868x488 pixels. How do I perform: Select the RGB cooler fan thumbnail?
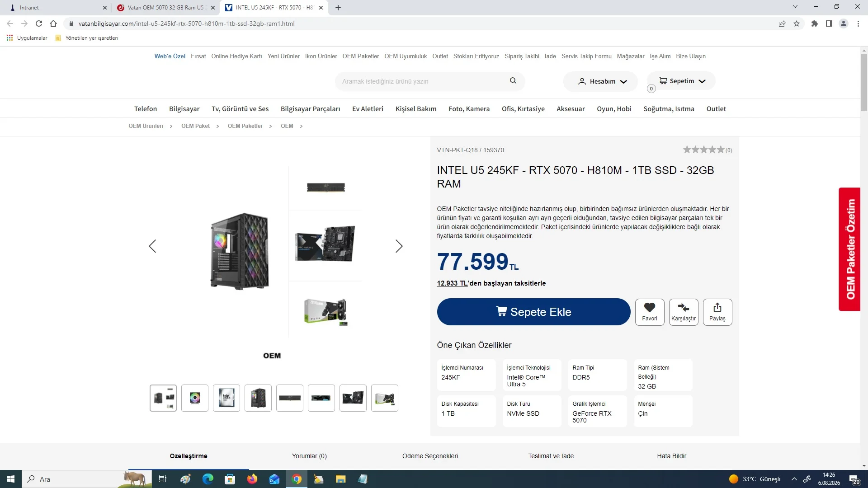(x=195, y=398)
